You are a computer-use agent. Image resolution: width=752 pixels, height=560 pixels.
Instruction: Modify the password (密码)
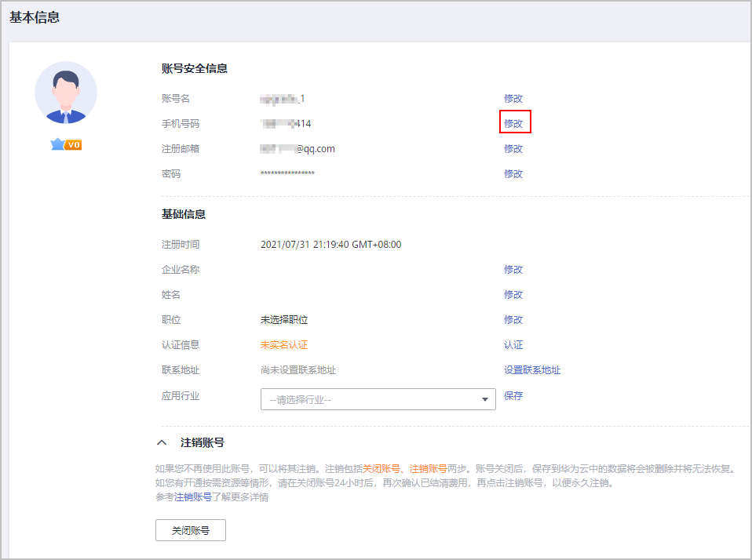[513, 174]
